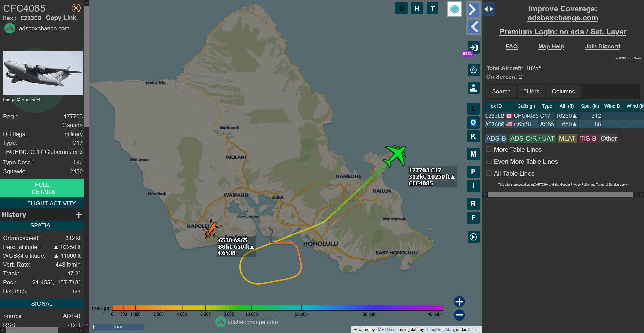Toggle the ADS-B source filter

(496, 138)
